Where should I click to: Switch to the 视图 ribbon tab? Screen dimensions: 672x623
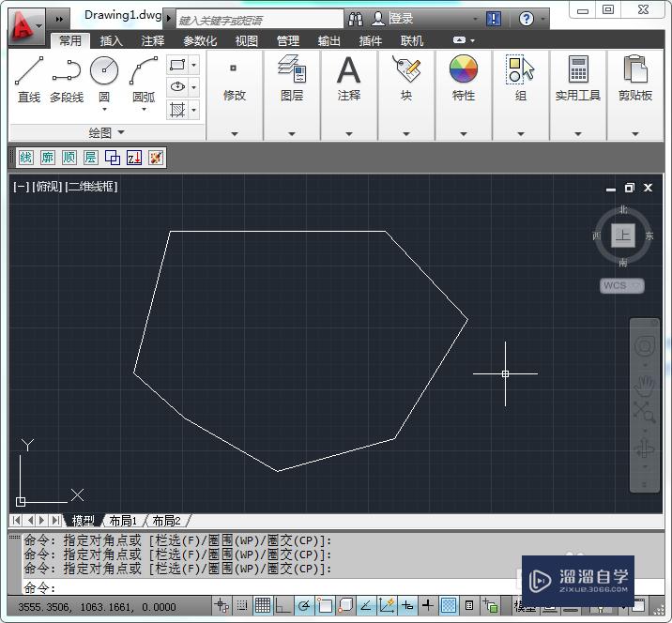coord(247,40)
